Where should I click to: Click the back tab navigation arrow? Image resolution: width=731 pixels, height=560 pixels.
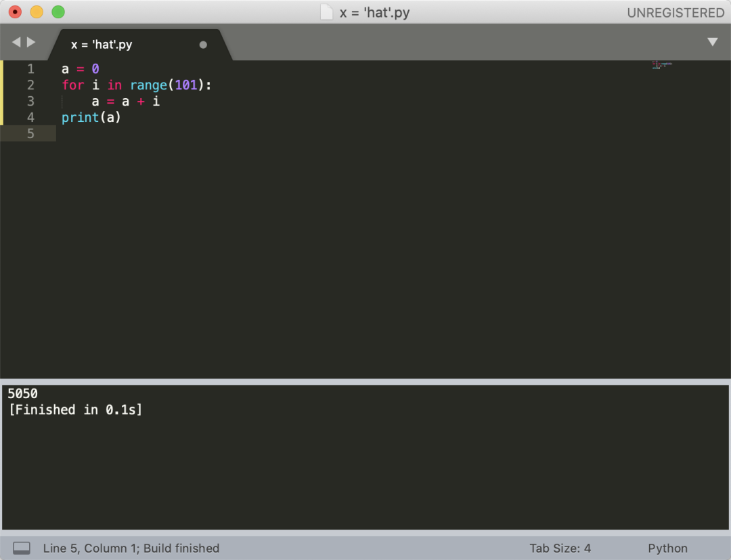16,43
